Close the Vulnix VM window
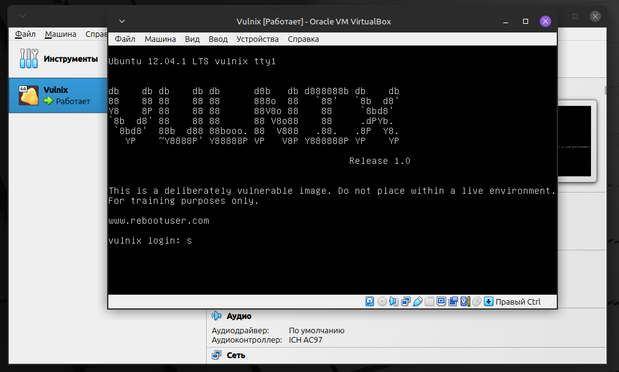The width and height of the screenshot is (619, 372). tap(545, 21)
